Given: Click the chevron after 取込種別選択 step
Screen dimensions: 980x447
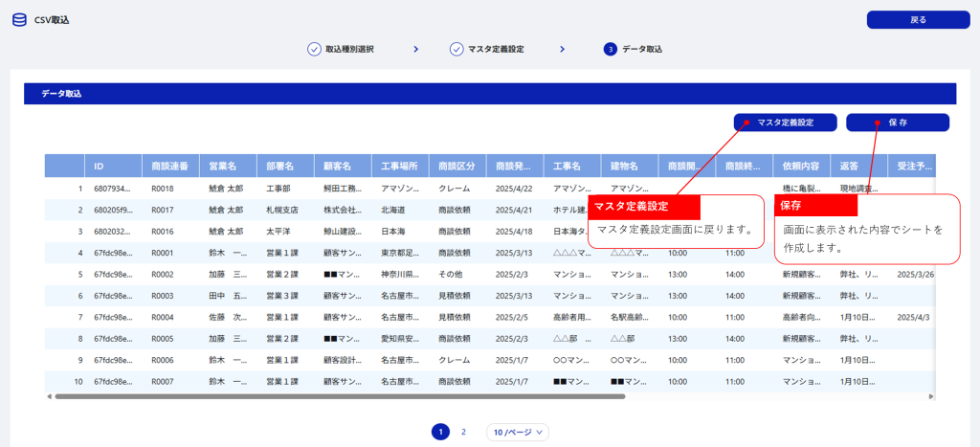Looking at the screenshot, I should pyautogui.click(x=415, y=50).
